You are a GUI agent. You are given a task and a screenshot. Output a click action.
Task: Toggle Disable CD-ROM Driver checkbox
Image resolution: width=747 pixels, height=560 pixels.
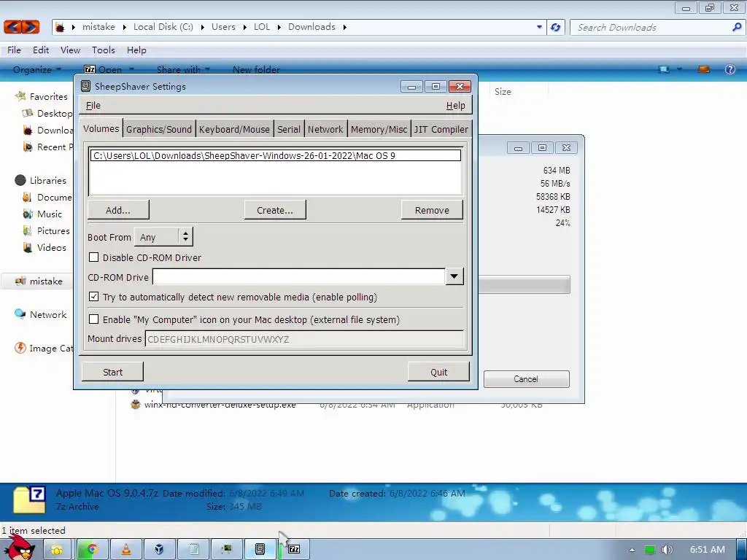[94, 257]
